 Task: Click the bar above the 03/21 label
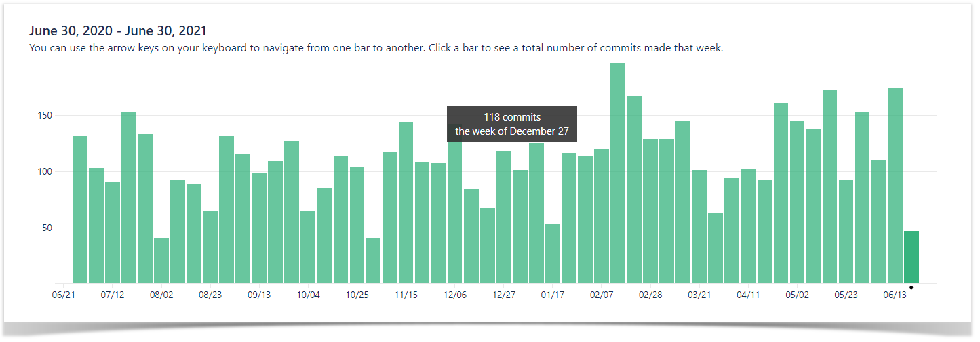tap(699, 227)
